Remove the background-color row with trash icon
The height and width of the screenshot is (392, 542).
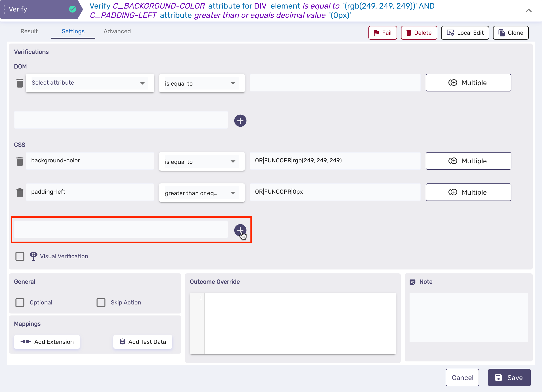tap(20, 161)
